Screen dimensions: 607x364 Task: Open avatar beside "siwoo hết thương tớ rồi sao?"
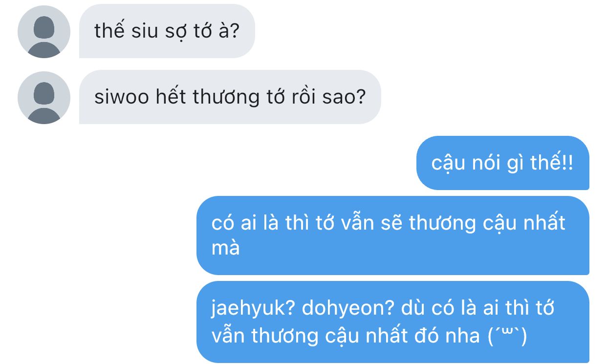click(x=44, y=97)
